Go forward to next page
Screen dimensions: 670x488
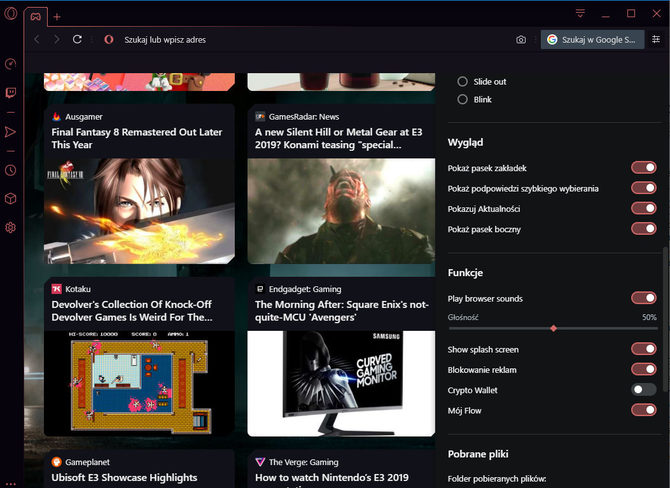[56, 39]
